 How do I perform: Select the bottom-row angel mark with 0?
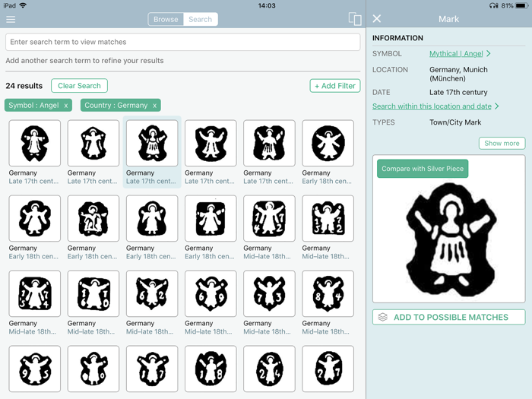pyautogui.click(x=93, y=369)
